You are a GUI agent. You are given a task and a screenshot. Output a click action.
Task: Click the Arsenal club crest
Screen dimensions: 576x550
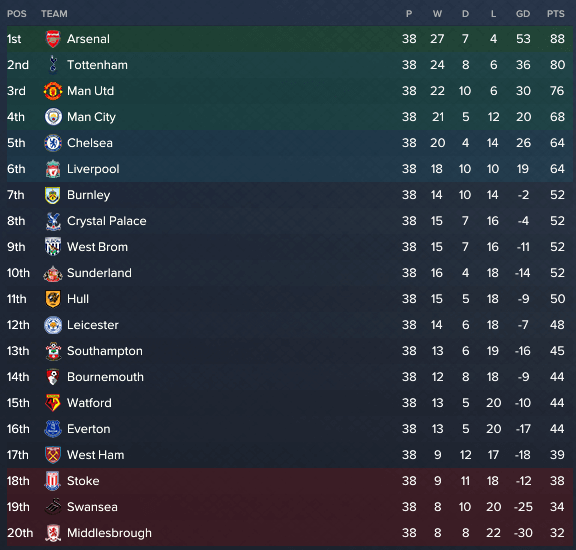coord(53,39)
